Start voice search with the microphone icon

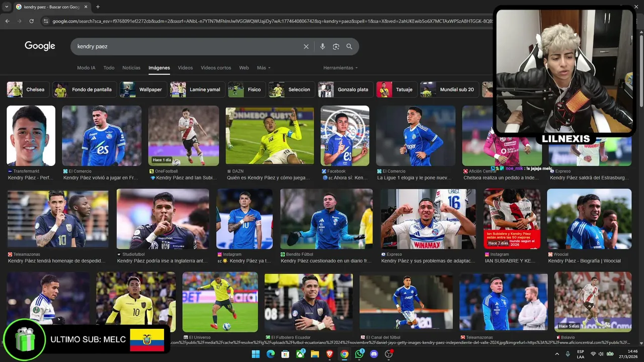click(x=323, y=46)
